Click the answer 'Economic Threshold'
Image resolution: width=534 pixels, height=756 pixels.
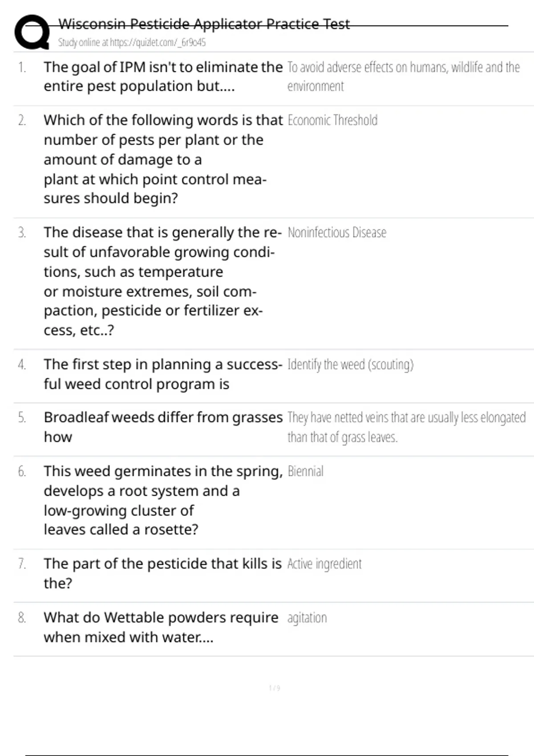coord(332,121)
